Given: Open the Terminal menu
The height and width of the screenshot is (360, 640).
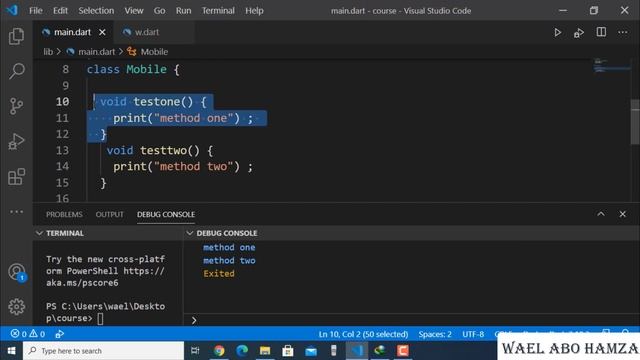Looking at the screenshot, I should (x=218, y=11).
